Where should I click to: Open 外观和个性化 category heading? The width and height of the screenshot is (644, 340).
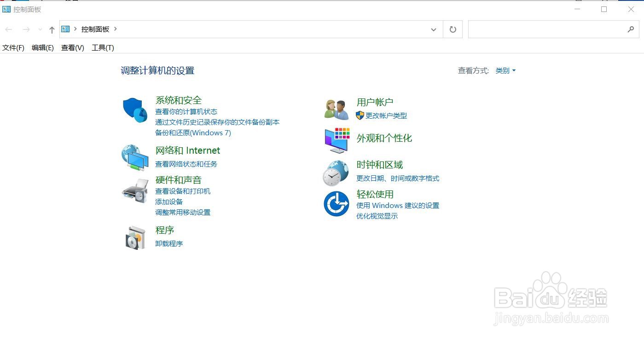point(384,138)
